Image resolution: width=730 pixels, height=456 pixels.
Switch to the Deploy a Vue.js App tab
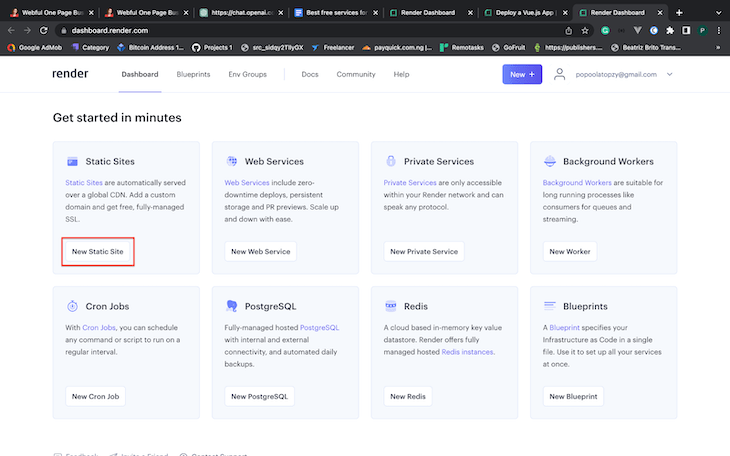pyautogui.click(x=525, y=13)
